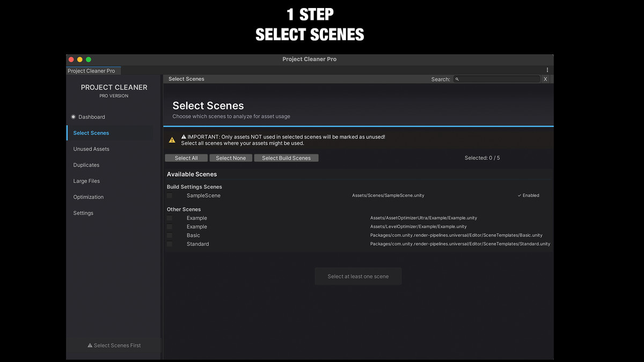This screenshot has width=644, height=362.
Task: Select the AssetOptimizerUltra Example scene checkbox
Action: (x=170, y=218)
